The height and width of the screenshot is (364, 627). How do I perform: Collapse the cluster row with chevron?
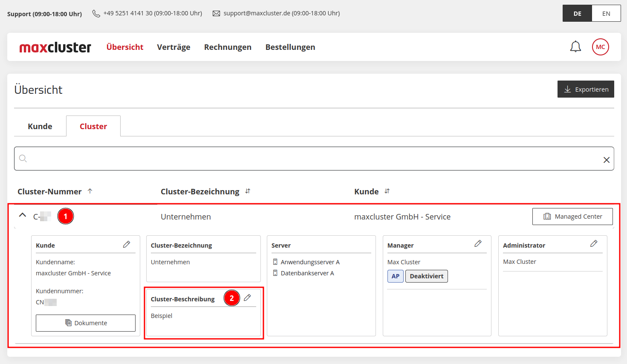pyautogui.click(x=23, y=216)
